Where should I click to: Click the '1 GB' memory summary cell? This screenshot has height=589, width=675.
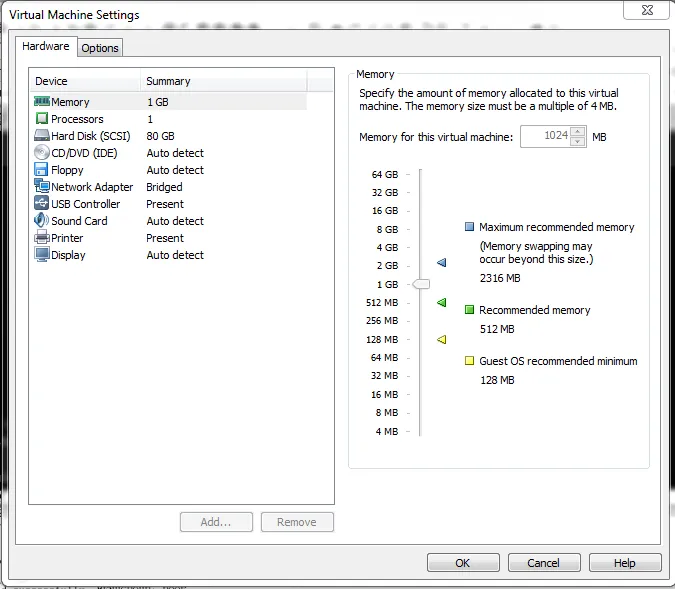pyautogui.click(x=158, y=102)
